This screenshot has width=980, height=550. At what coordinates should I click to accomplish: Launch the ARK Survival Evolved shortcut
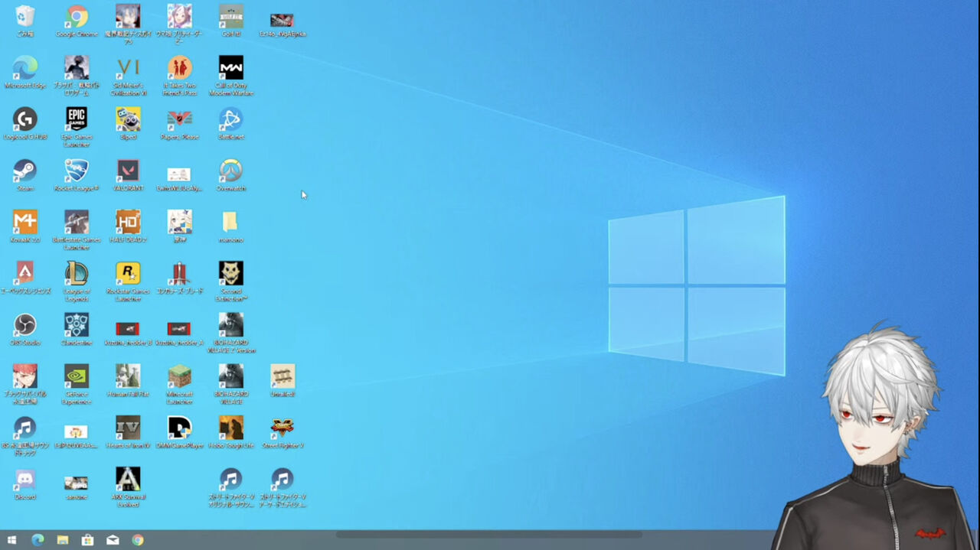pos(128,479)
